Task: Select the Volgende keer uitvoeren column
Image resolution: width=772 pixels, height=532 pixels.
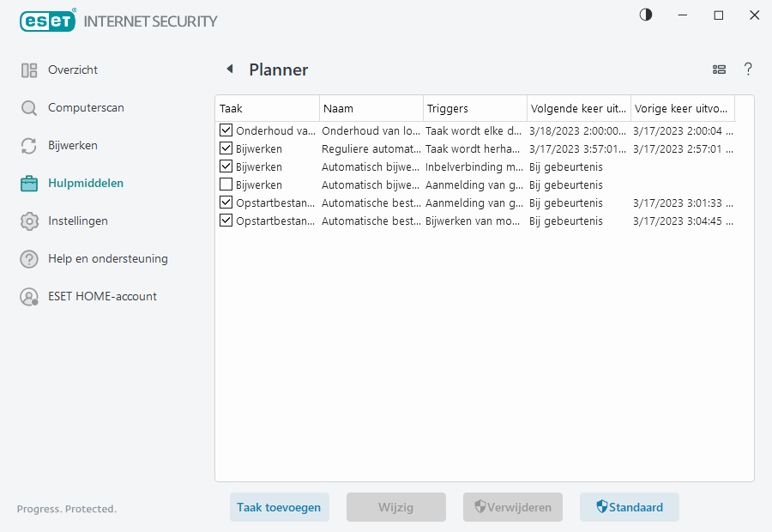Action: pos(579,108)
